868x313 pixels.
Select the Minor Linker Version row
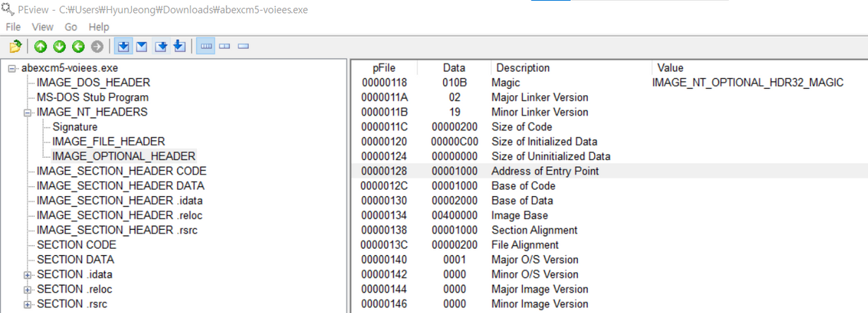610,112
